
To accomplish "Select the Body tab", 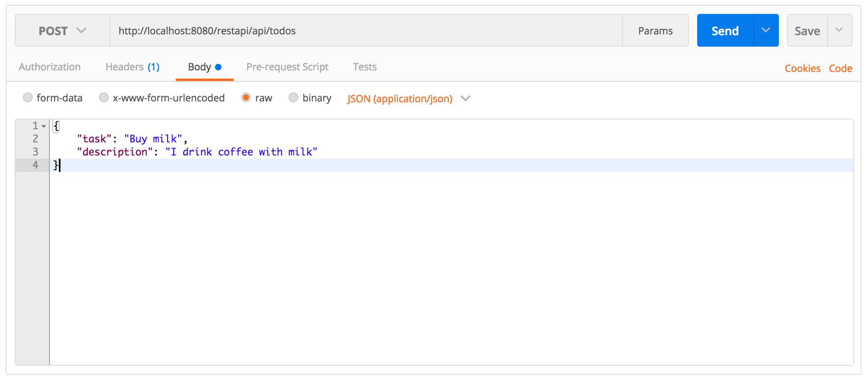I will (204, 67).
